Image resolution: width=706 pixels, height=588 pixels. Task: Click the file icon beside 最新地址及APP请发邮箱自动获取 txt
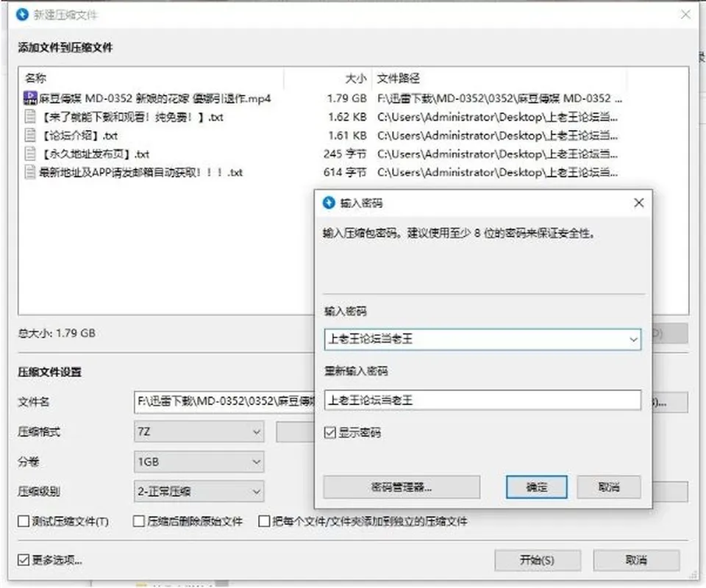[29, 172]
